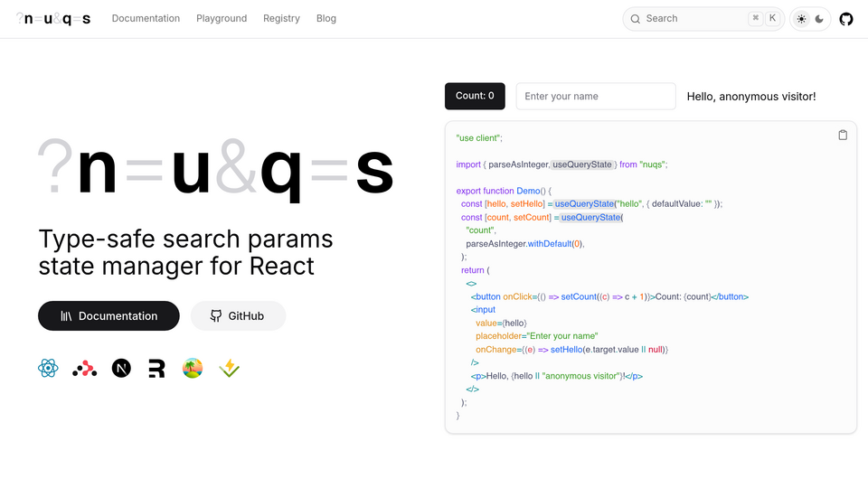The height and width of the screenshot is (488, 868).
Task: Click placeholder="Enter your name" code line
Action: click(x=536, y=336)
